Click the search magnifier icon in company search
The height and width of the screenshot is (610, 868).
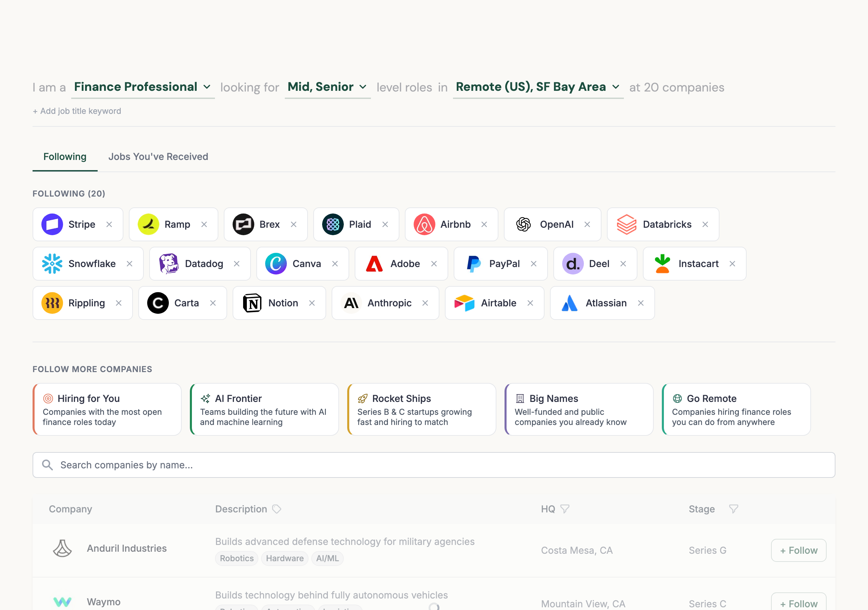(x=47, y=465)
